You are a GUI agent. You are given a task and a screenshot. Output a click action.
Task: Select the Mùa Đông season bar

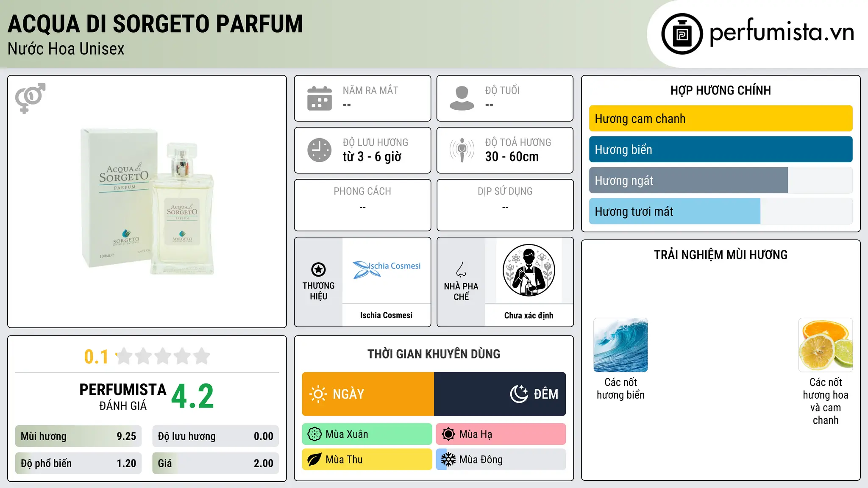coord(501,460)
